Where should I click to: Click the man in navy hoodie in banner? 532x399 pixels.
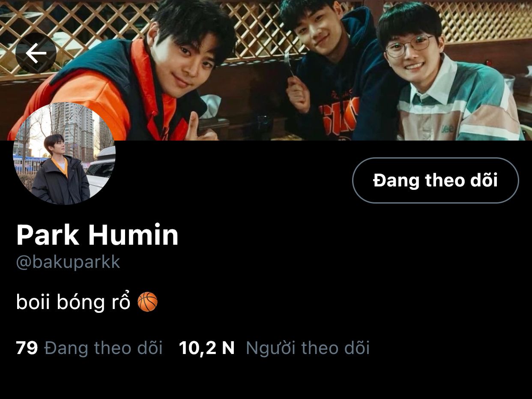click(338, 73)
